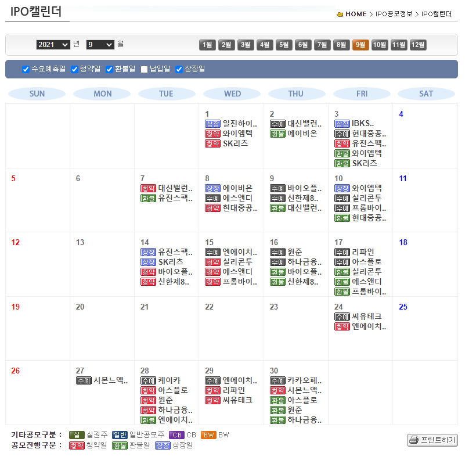The width and height of the screenshot is (476, 460).
Task: Open 씨유테크 forecast entry on September 24
Action: (x=367, y=317)
